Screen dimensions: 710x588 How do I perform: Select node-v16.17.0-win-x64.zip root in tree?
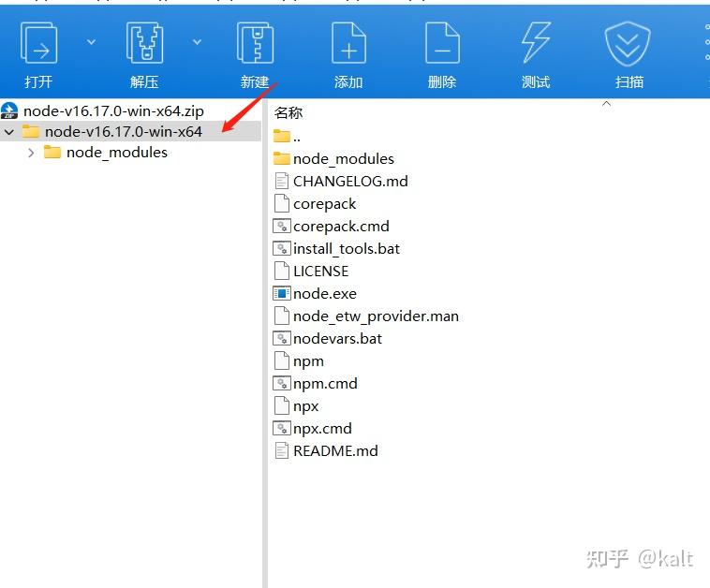[x=113, y=110]
